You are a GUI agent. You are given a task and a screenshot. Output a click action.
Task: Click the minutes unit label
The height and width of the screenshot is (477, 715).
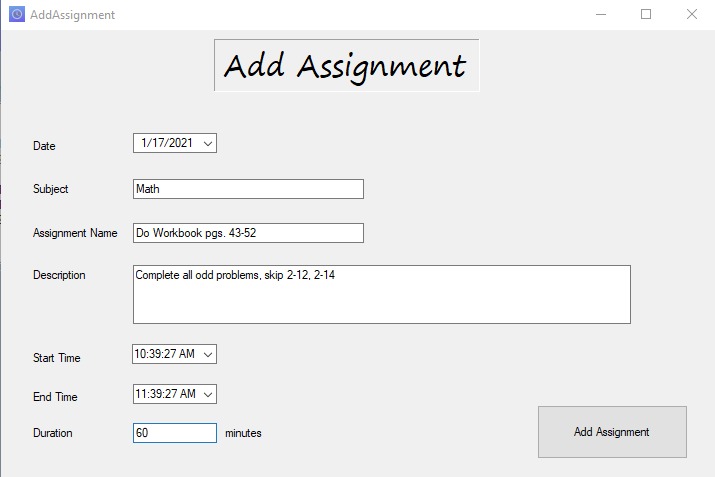(x=243, y=433)
